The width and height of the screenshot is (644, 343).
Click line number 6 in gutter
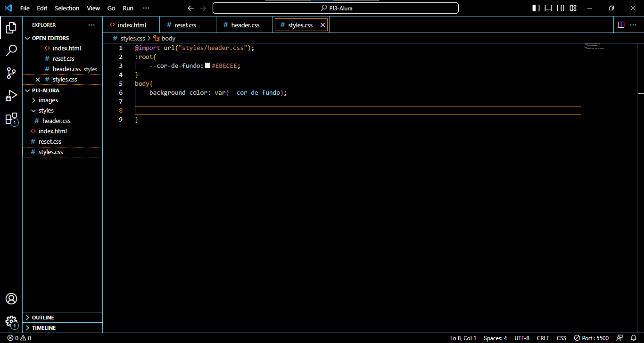tap(121, 93)
